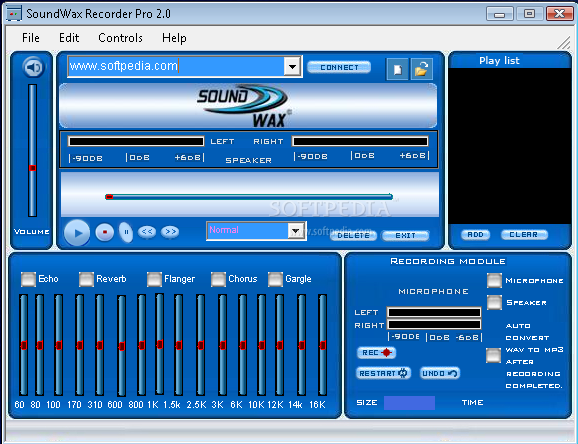Viewport: 578px width, 444px height.
Task: Click the SoundWax app icon in title bar
Action: [14, 14]
